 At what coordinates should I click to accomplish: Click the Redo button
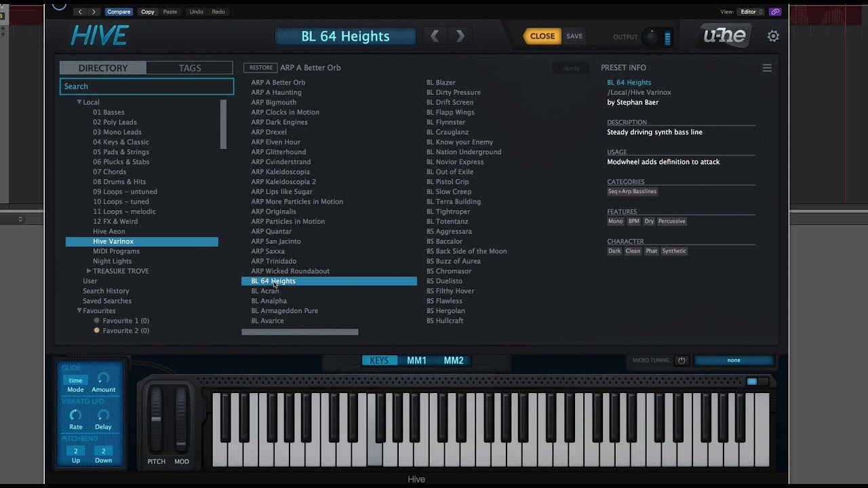218,12
